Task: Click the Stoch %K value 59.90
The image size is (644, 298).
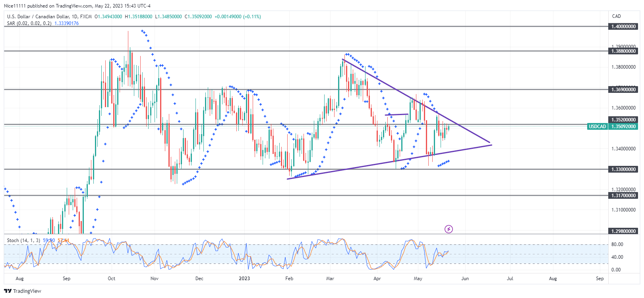Action: coord(49,240)
